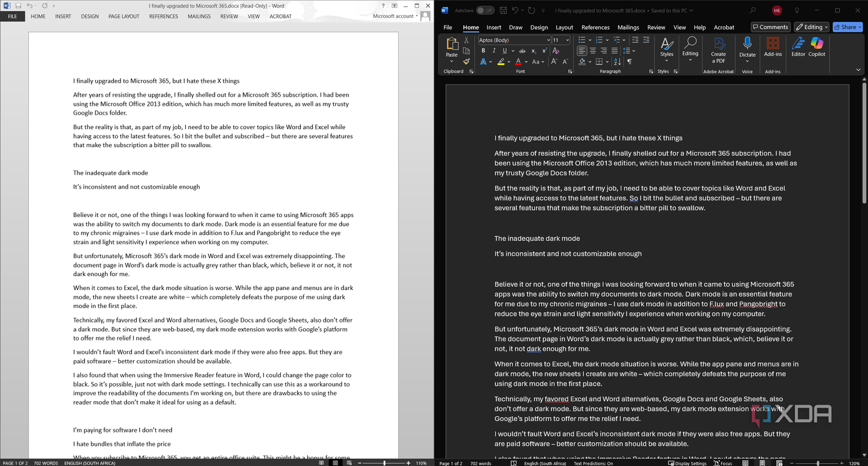Viewport: 868px width, 466px height.
Task: Open the underline style dropdown arrow
Action: click(x=513, y=51)
